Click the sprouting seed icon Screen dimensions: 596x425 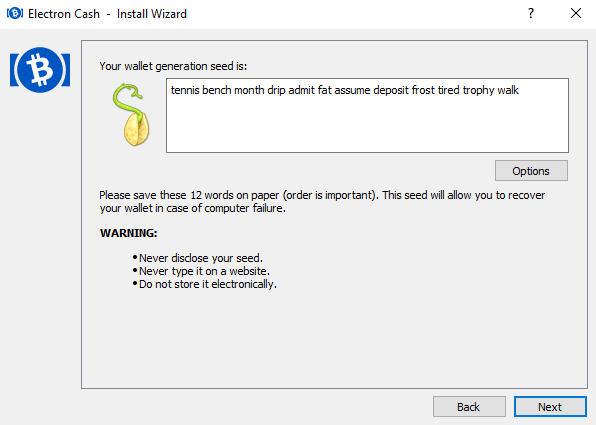point(131,115)
